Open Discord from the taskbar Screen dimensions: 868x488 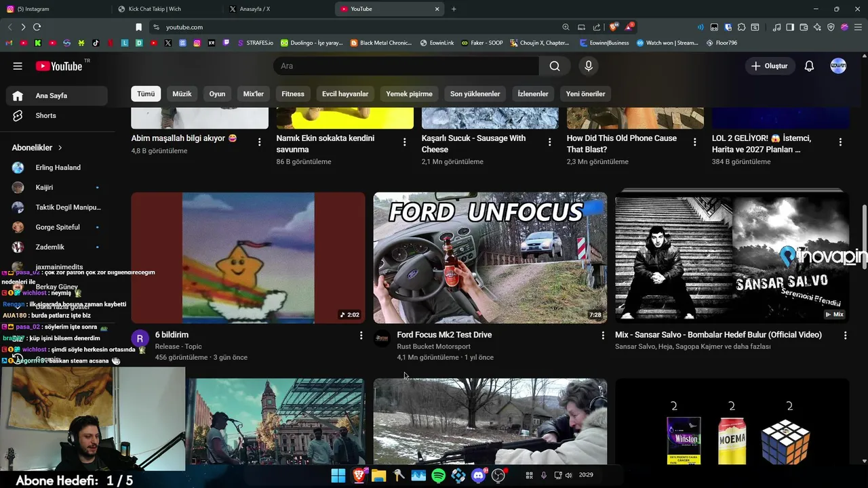478,476
